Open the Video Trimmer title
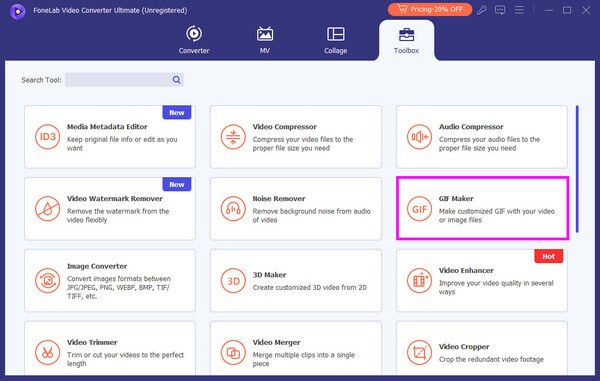This screenshot has height=381, width=600. click(x=92, y=342)
